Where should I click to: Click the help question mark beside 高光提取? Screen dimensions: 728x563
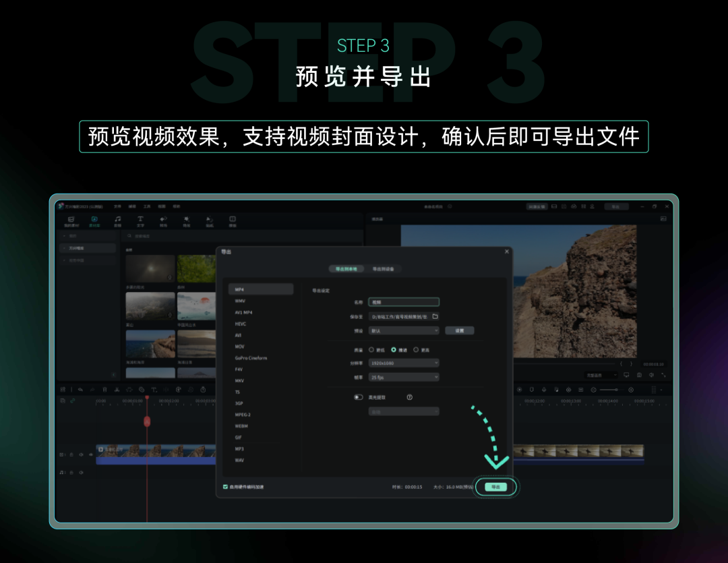click(409, 397)
